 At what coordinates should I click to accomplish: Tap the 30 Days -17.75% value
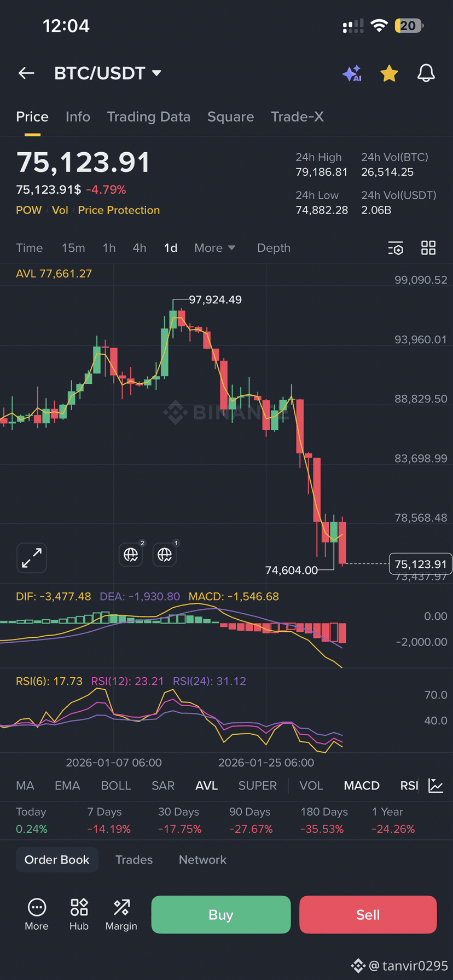(179, 829)
